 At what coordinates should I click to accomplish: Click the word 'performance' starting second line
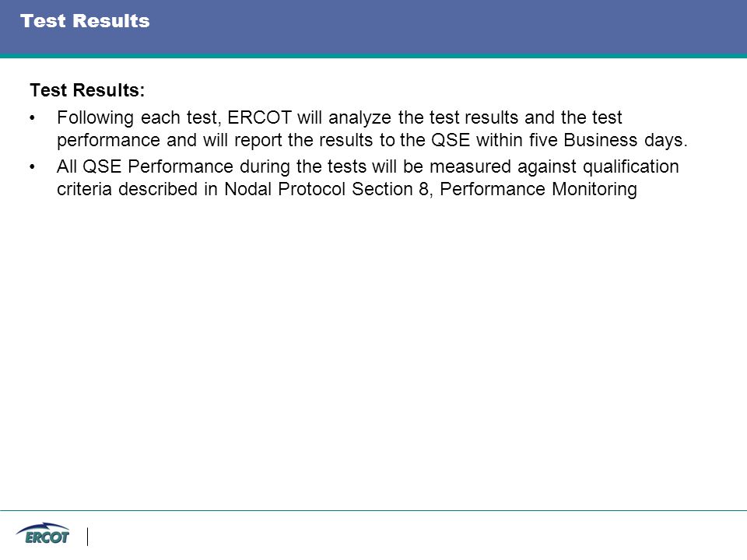(109, 141)
